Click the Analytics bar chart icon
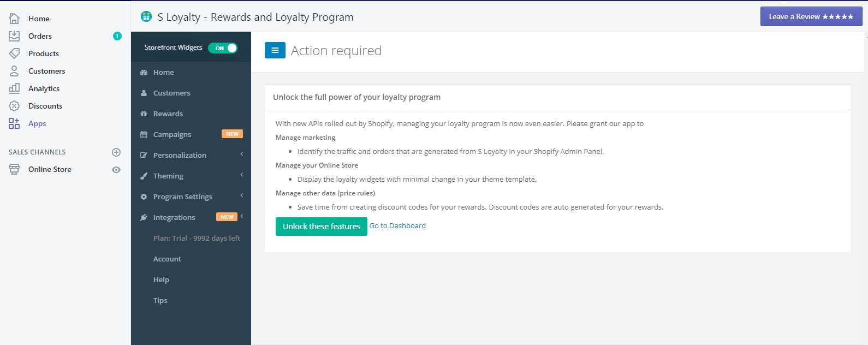The image size is (868, 345). (x=14, y=88)
